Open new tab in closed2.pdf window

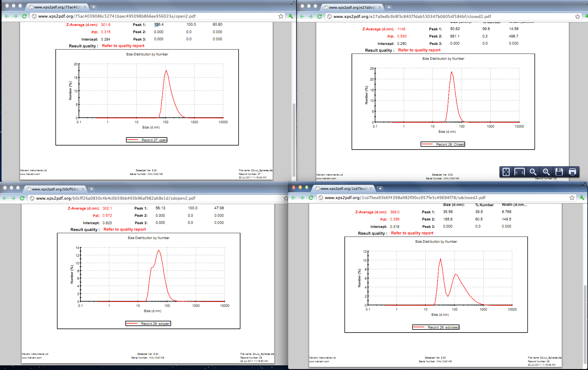(389, 7)
